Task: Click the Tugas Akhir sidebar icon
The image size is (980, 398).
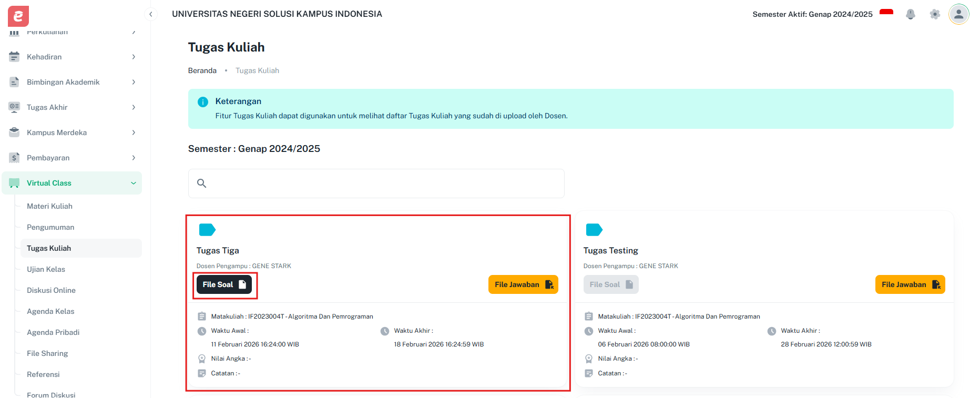Action: pos(14,107)
